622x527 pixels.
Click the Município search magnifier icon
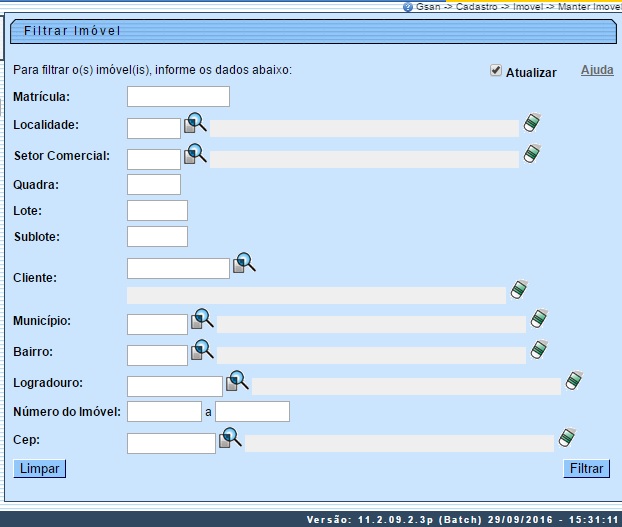point(202,320)
